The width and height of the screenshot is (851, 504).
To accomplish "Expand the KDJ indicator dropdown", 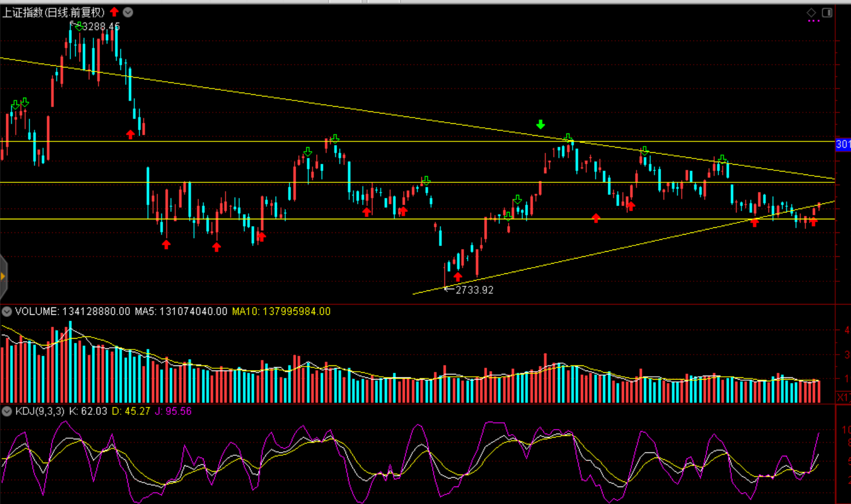I will (x=7, y=411).
